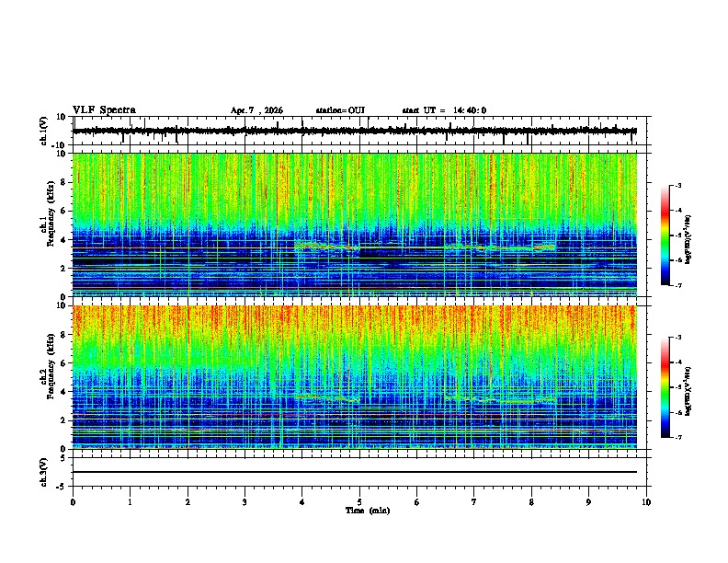This screenshot has width=728, height=563.
Task: Click the "2" kHz tick of the ch.2 spectrogram
Action: (x=63, y=420)
